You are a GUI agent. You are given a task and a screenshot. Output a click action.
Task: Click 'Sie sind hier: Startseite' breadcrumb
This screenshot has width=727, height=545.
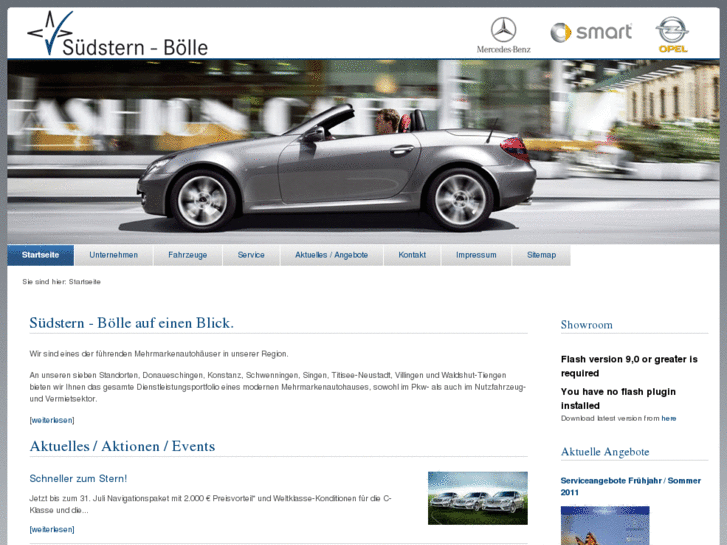62,282
